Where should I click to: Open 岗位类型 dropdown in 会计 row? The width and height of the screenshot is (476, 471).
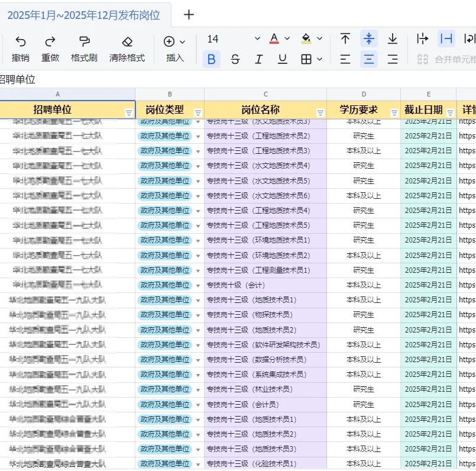(198, 286)
